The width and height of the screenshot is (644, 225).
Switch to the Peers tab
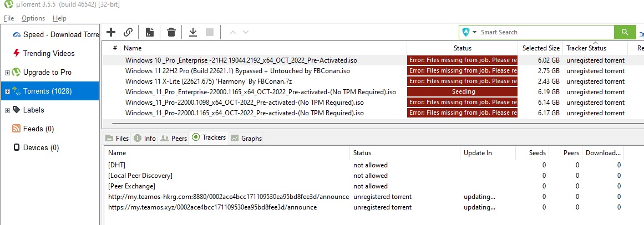[173, 138]
